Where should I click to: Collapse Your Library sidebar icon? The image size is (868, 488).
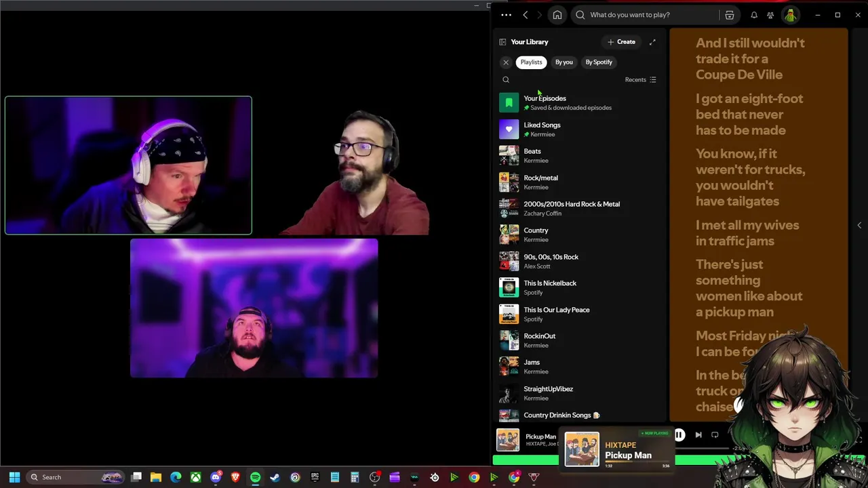coord(502,42)
